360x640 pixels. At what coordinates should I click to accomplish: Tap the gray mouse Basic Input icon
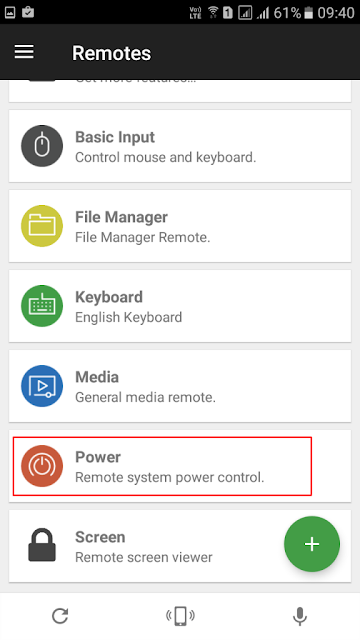click(x=42, y=146)
